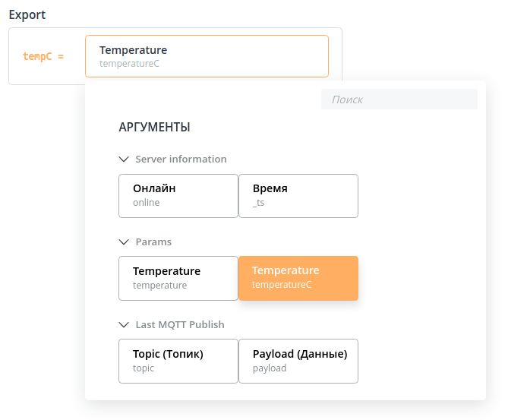Select the Payload (Данные) argument
Screen dimensions: 508x420
pos(298,361)
